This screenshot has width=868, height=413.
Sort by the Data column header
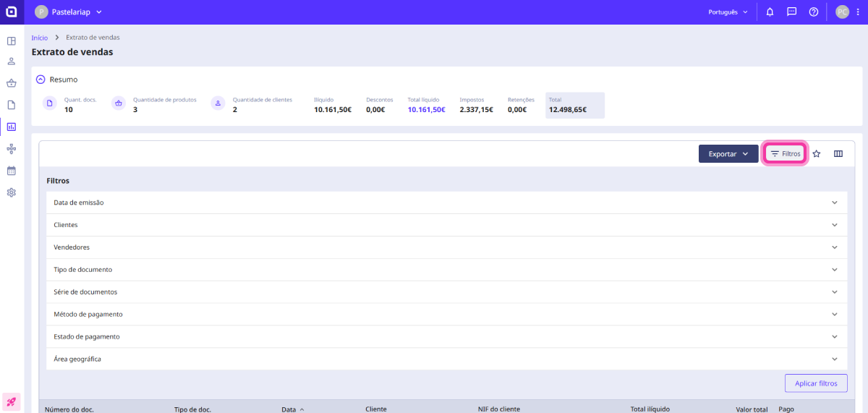[x=289, y=409]
